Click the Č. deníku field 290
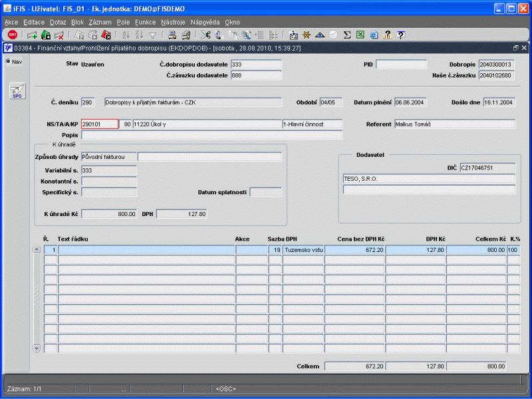The width and height of the screenshot is (532, 399). pyautogui.click(x=88, y=102)
